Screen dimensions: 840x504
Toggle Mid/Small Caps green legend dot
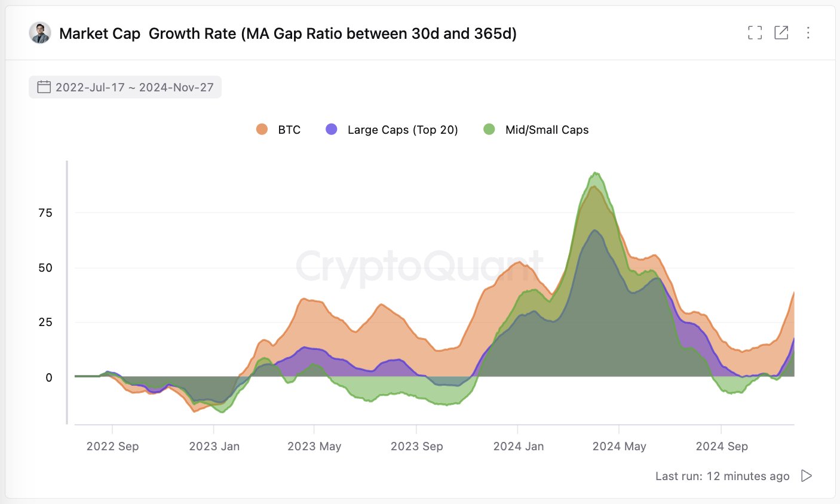[489, 130]
